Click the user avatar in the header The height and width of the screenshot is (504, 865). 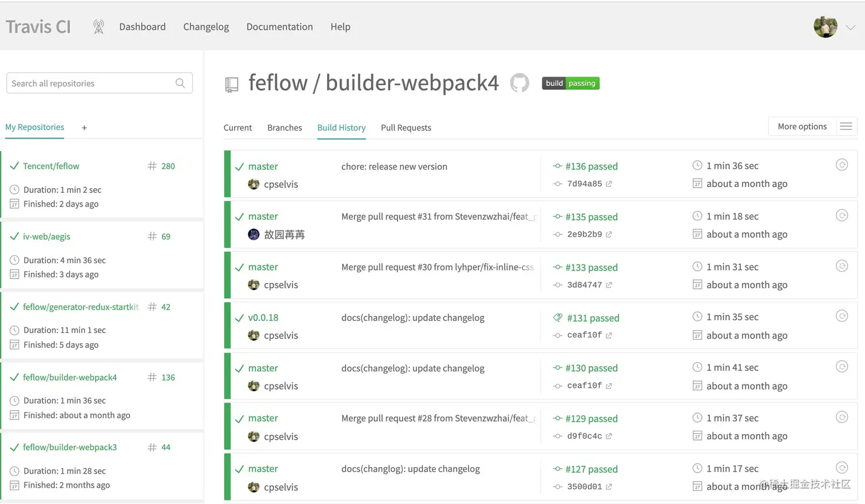point(826,26)
